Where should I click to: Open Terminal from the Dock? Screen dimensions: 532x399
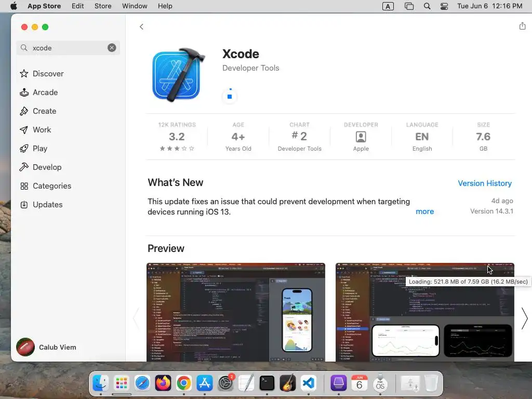(x=267, y=383)
